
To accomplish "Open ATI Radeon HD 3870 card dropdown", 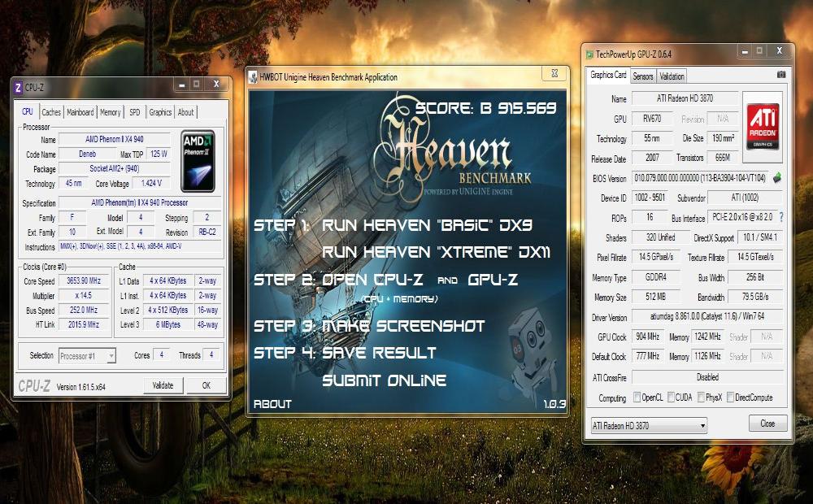I will click(649, 426).
